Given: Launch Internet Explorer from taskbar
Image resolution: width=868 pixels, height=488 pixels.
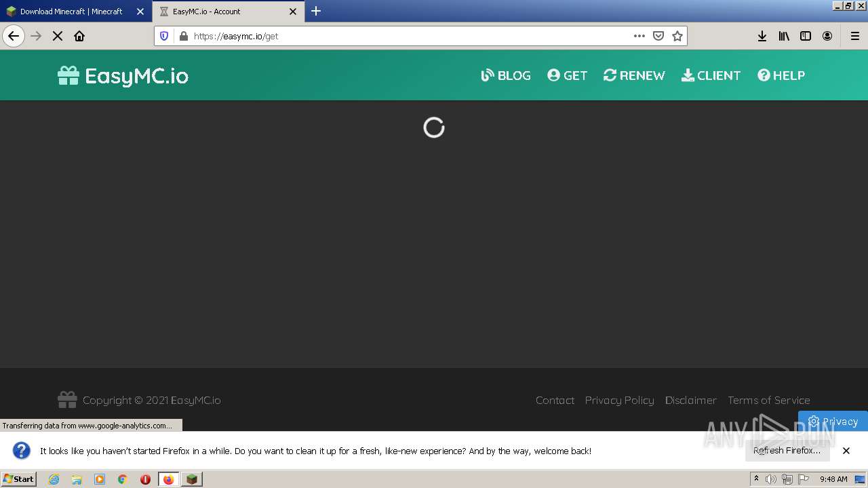Looking at the screenshot, I should (x=54, y=479).
